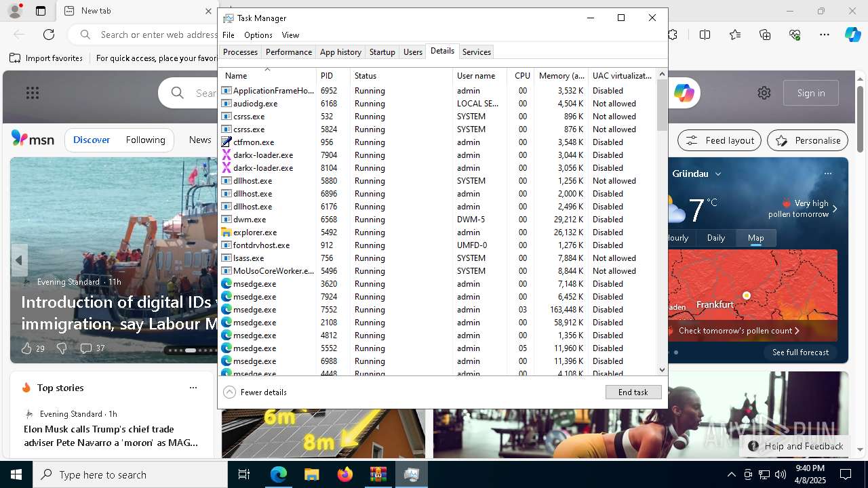Open weather card more options menu
The height and width of the screenshot is (488, 868).
[x=828, y=174]
